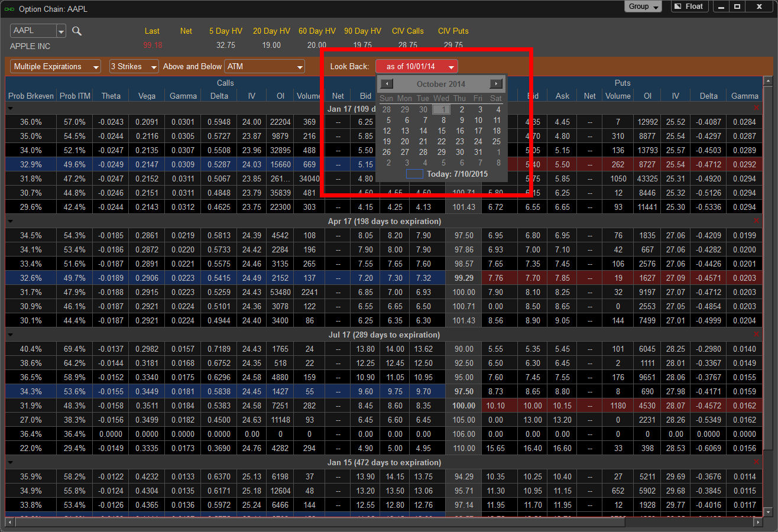The image size is (778, 532).
Task: Click the vertical scrollbar up arrow
Action: pos(768,81)
